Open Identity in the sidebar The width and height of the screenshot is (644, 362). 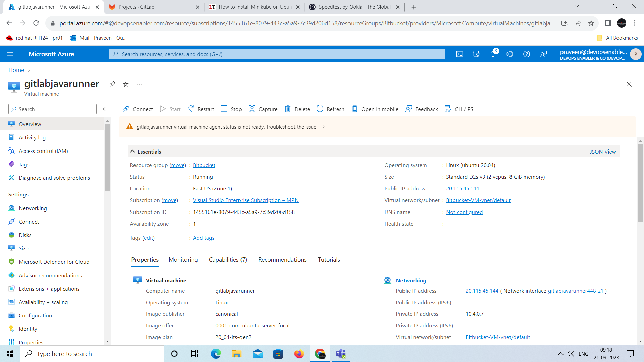tap(28, 329)
